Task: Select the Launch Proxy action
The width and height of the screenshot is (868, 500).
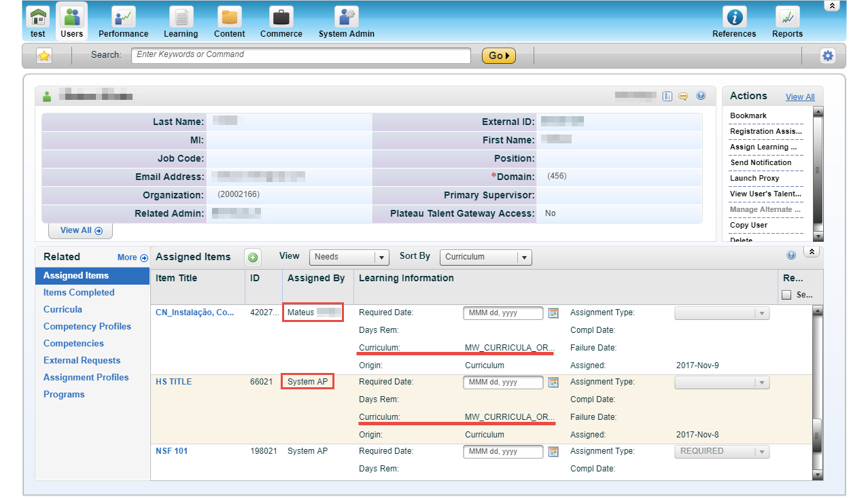Action: tap(754, 178)
